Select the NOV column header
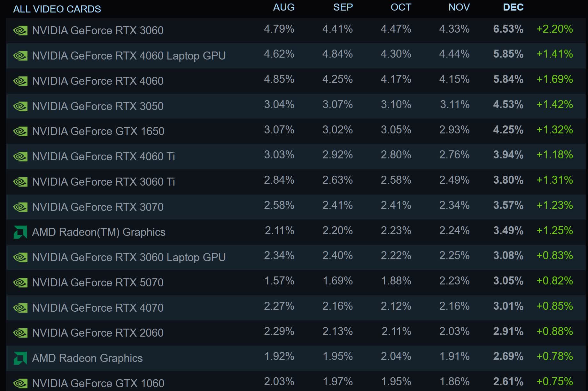Screen dimensions: 588x391 459,7
